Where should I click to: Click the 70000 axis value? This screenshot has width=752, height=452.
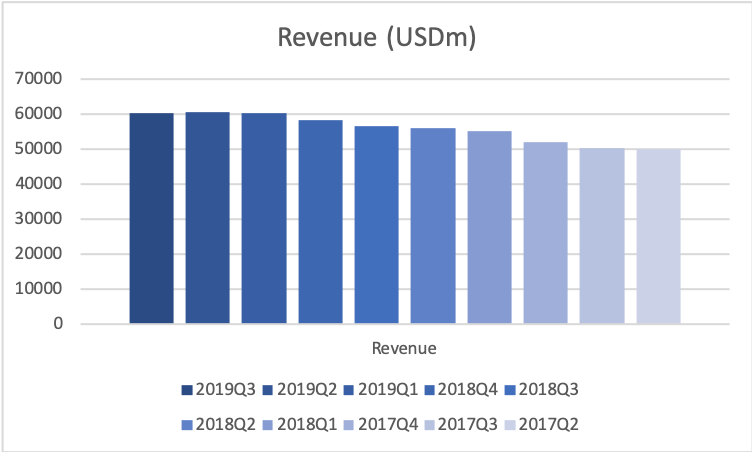tap(38, 78)
